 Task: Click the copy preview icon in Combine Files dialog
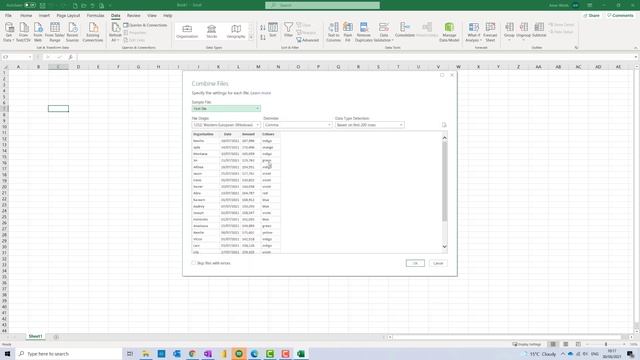pos(444,125)
